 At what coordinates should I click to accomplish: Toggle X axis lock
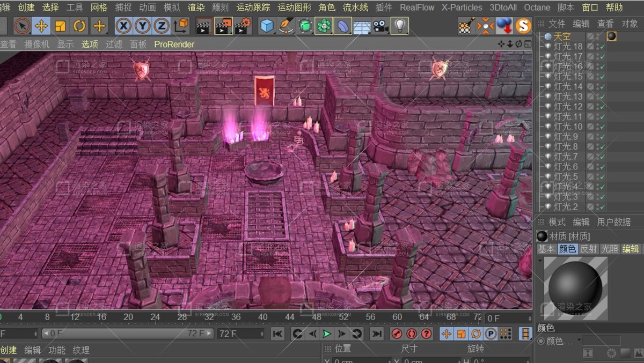(x=123, y=26)
